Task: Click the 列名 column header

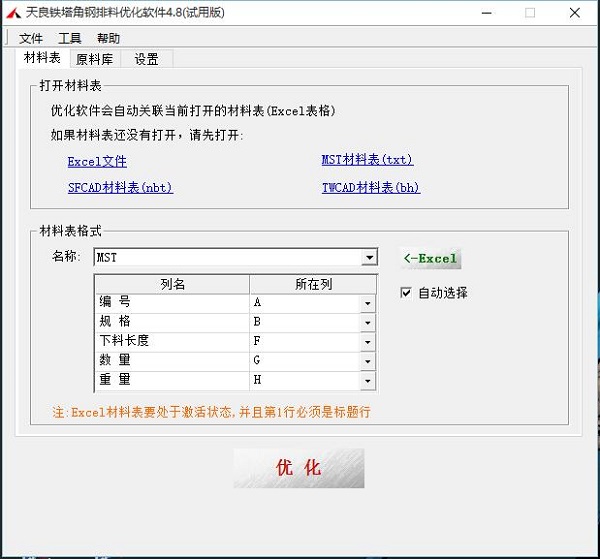Action: (x=173, y=284)
